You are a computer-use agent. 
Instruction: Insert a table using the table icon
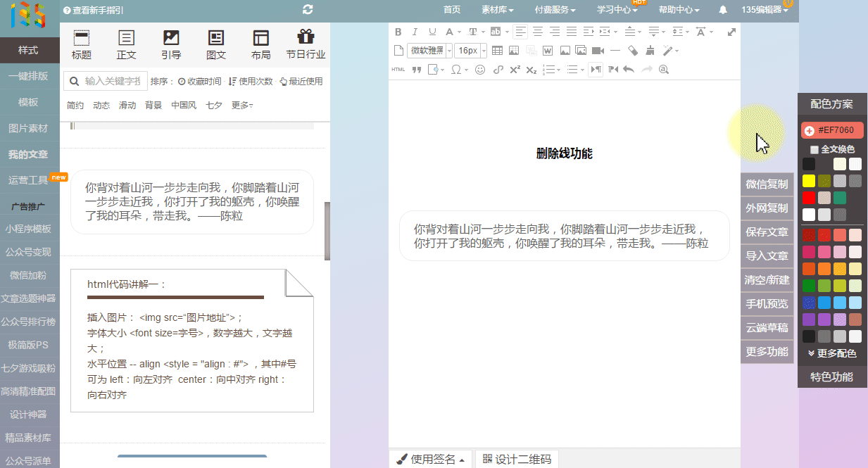[497, 51]
